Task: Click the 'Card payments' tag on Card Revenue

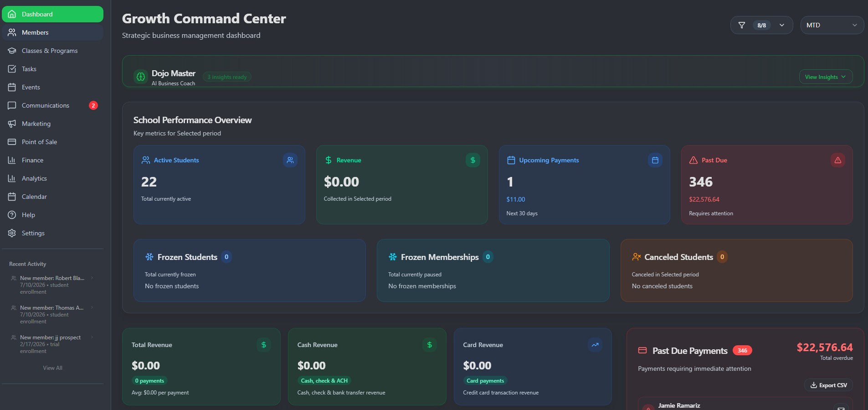Action: [485, 381]
